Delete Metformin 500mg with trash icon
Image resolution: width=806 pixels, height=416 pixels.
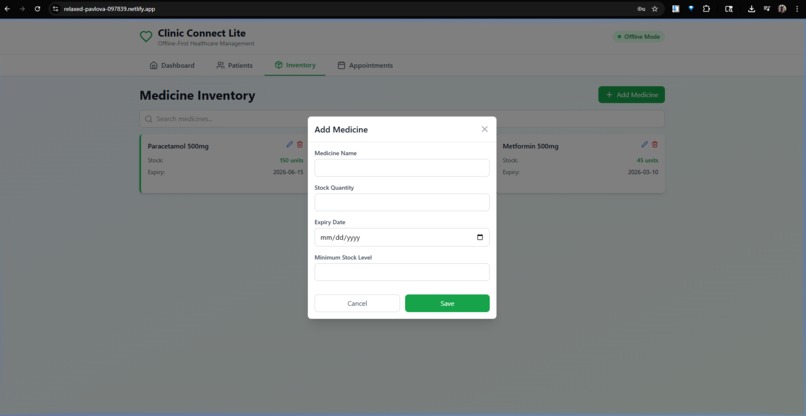[655, 144]
